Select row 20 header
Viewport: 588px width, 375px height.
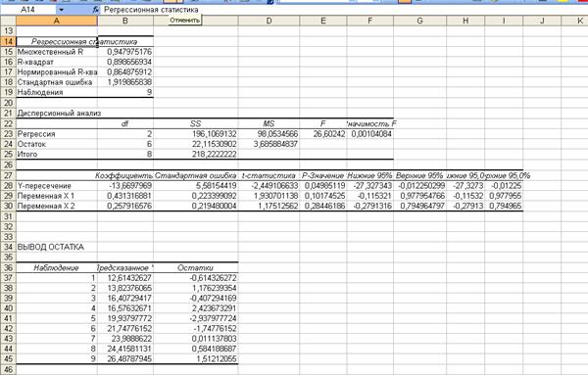point(8,103)
